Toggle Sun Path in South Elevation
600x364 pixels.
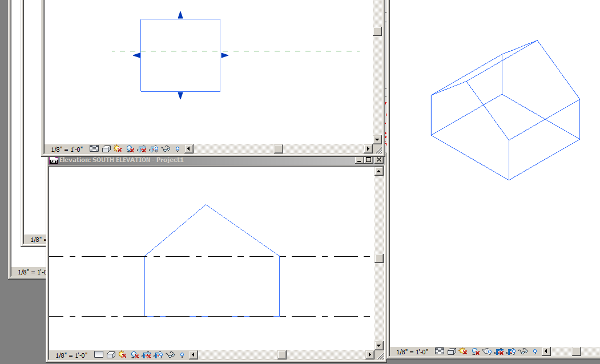tap(122, 354)
